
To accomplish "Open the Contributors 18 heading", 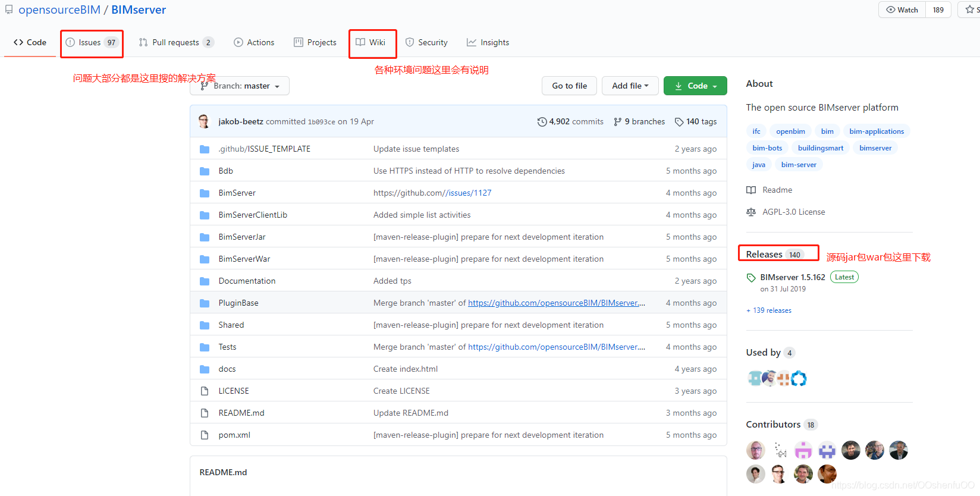I will point(782,425).
